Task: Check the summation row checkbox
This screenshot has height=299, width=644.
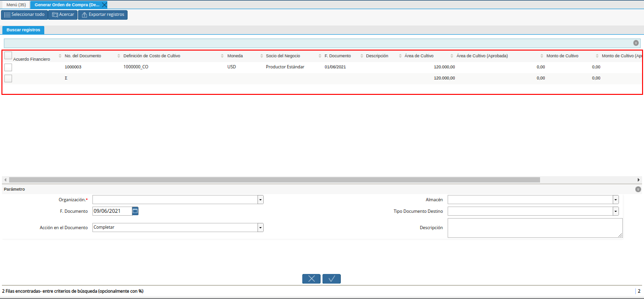Action: coord(8,78)
